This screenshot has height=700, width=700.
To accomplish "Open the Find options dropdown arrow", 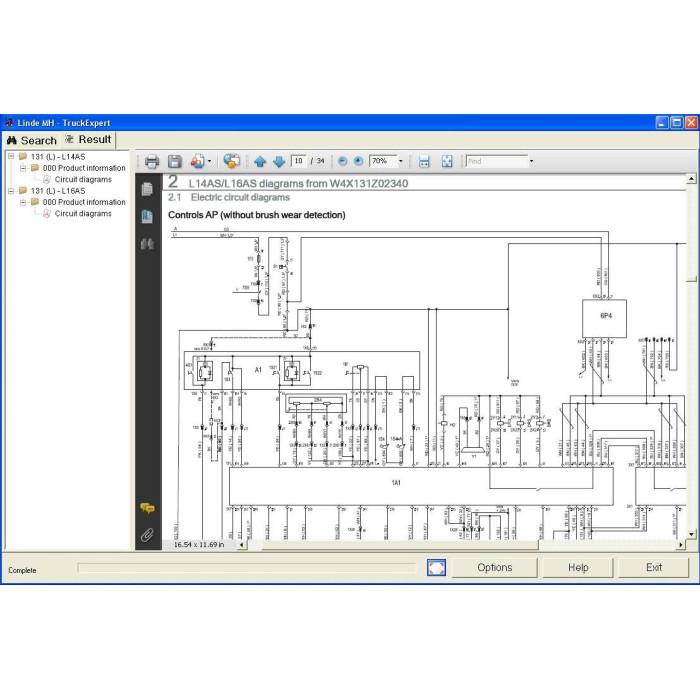I will [x=531, y=161].
